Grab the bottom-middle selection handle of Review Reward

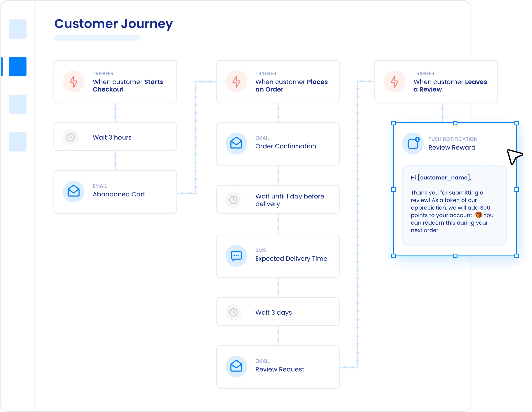click(455, 256)
